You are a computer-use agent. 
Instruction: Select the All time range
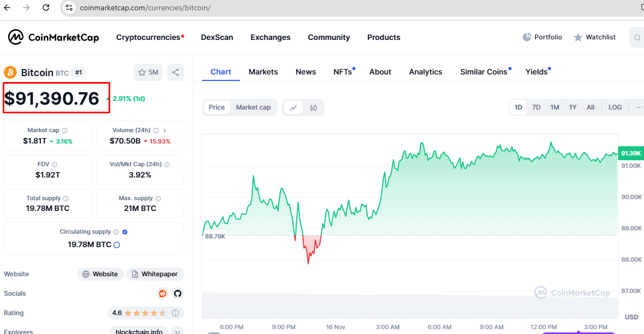tap(591, 107)
